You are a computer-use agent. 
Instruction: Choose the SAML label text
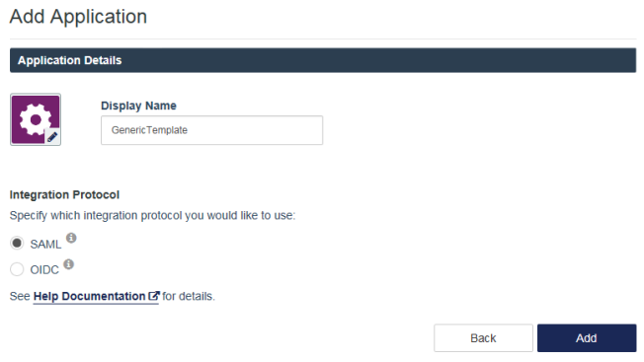click(x=45, y=245)
